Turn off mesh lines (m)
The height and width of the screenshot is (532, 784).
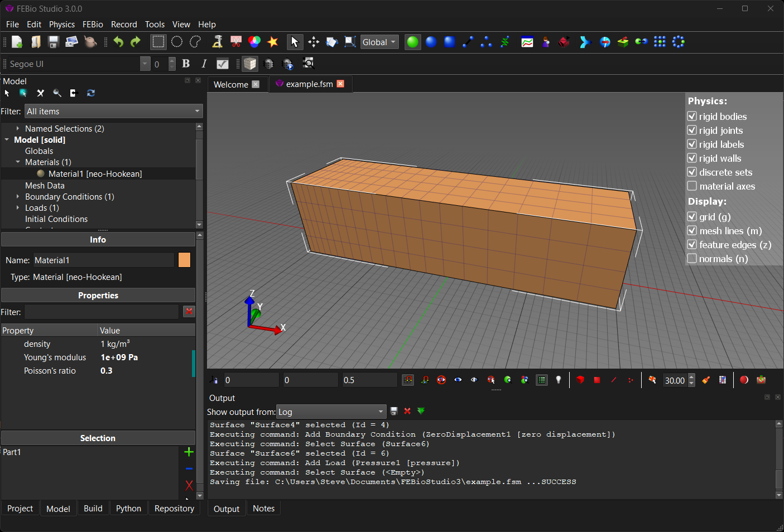692,230
